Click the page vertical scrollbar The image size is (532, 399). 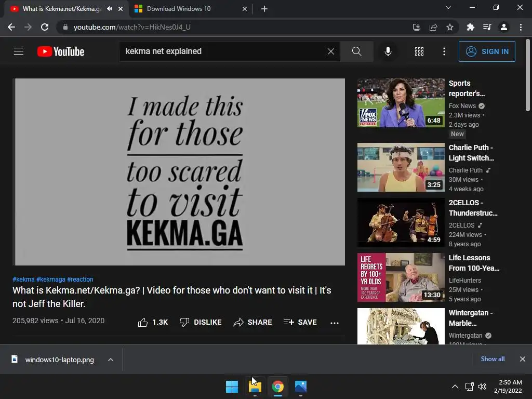pyautogui.click(x=528, y=75)
